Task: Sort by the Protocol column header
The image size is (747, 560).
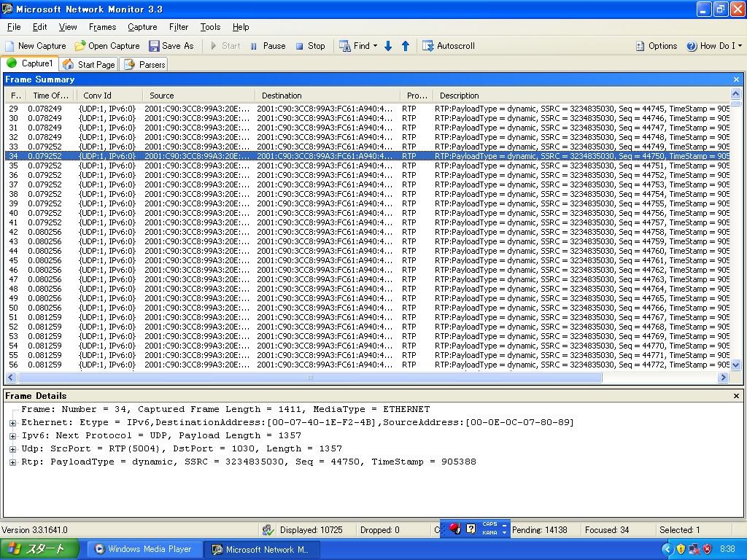Action: tap(417, 96)
